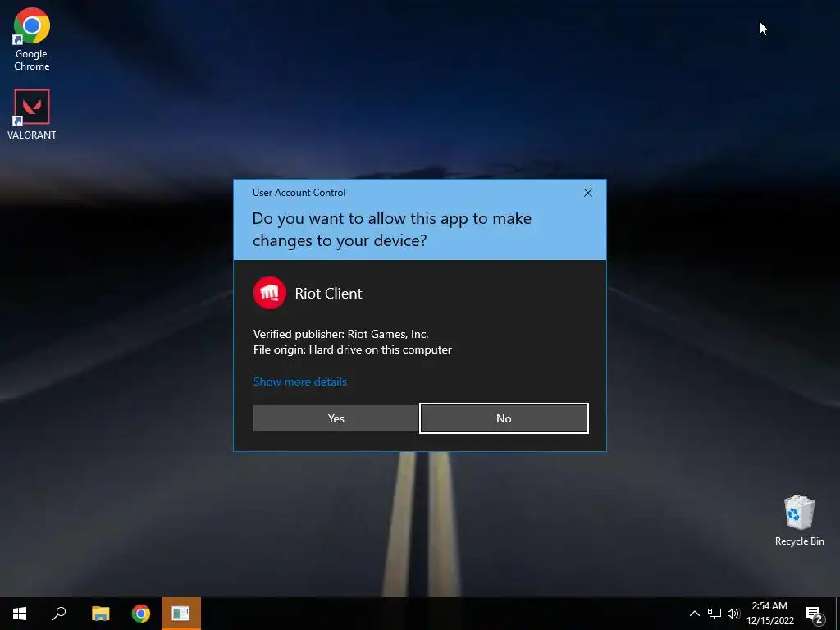Open the volume speaker icon
This screenshot has height=630, width=840.
click(733, 614)
